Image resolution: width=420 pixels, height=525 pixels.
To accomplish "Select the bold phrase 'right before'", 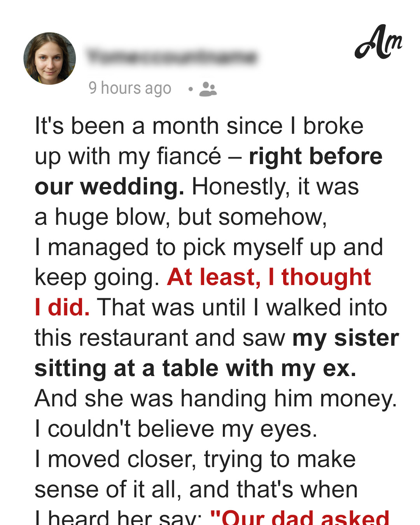I will coord(315,156).
